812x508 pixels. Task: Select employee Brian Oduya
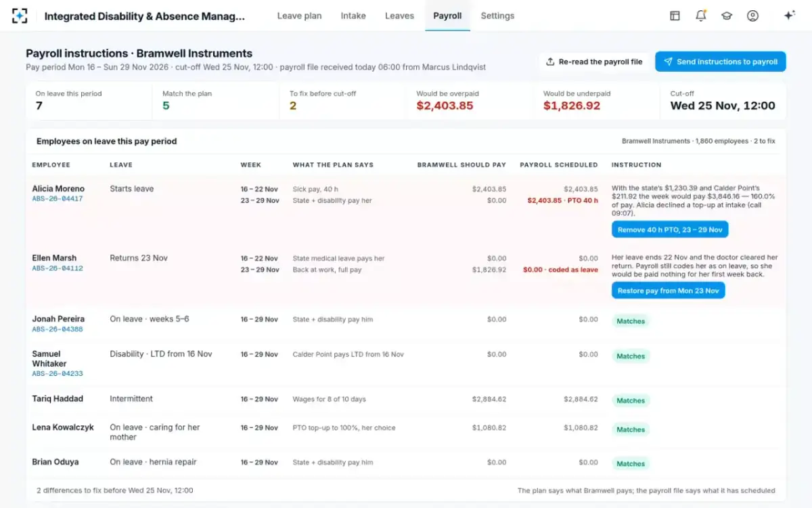55,462
